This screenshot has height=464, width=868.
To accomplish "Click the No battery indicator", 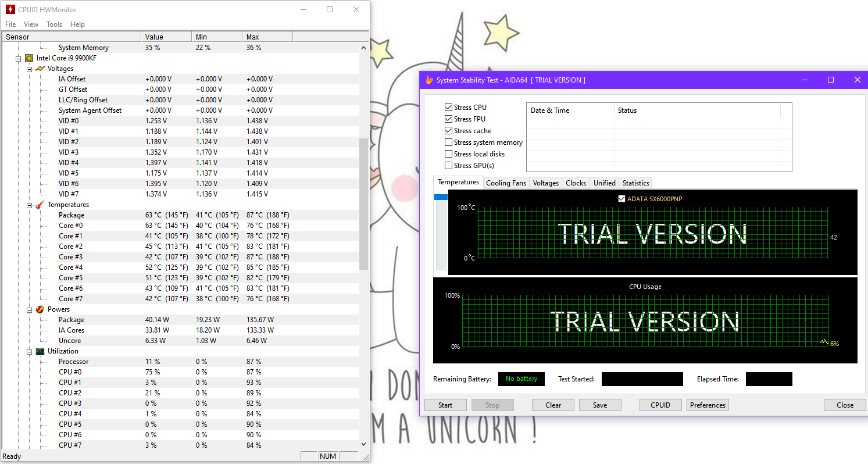I will pos(521,379).
